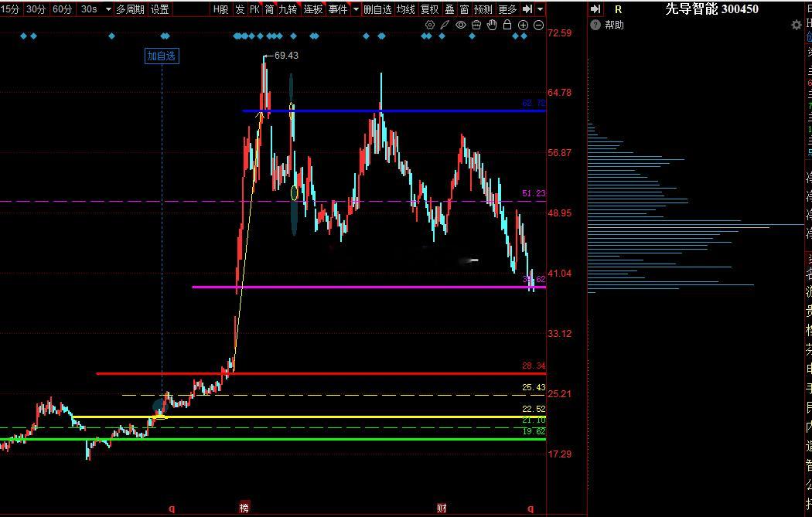Open 预测 forecast tool
This screenshot has width=812, height=517.
point(483,9)
